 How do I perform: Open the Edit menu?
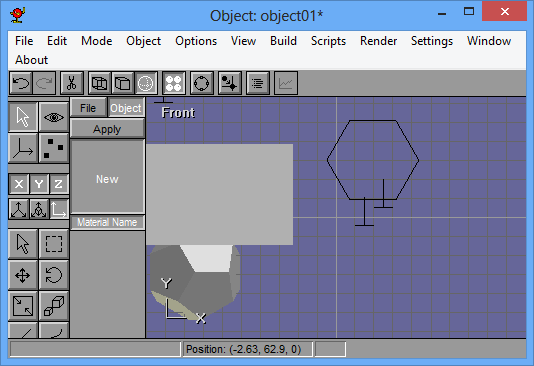coord(57,41)
